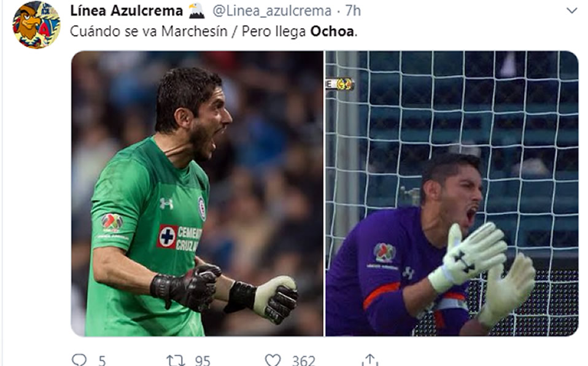The height and width of the screenshot is (366, 588).
Task: Click the reply count 5
Action: pyautogui.click(x=102, y=360)
